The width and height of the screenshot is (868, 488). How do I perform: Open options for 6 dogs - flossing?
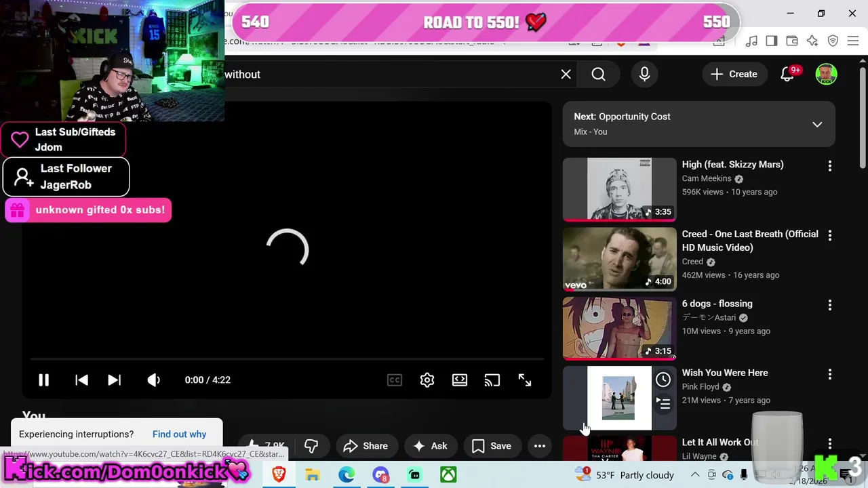830,305
